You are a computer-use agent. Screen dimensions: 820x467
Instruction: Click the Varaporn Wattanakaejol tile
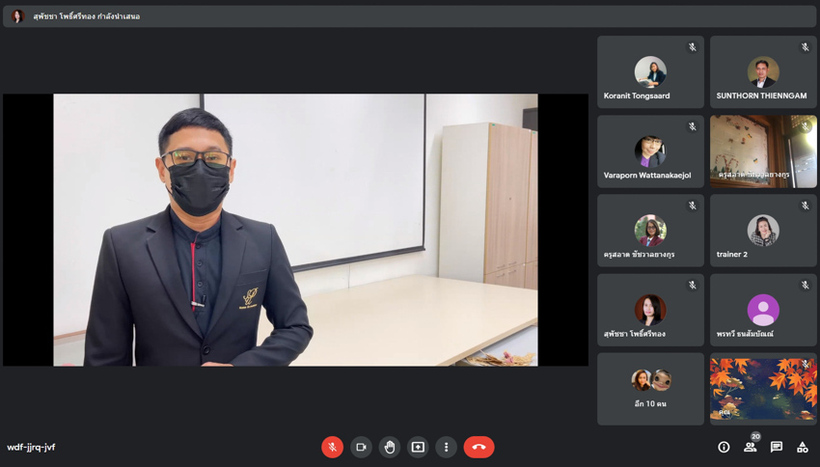point(650,151)
